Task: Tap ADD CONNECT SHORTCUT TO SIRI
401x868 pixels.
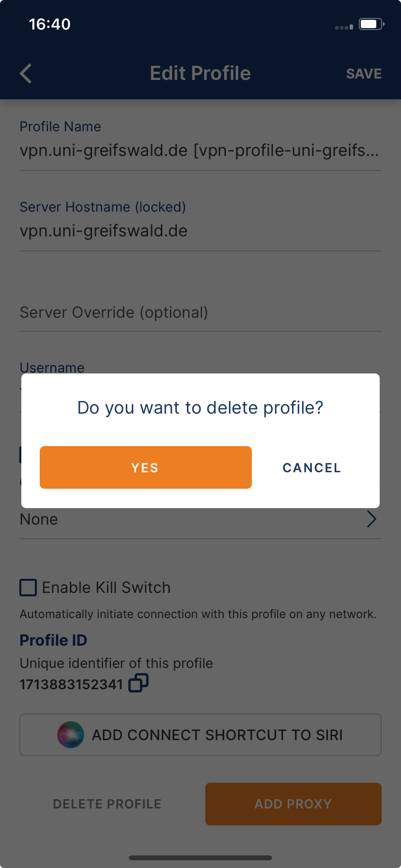Action: point(200,735)
